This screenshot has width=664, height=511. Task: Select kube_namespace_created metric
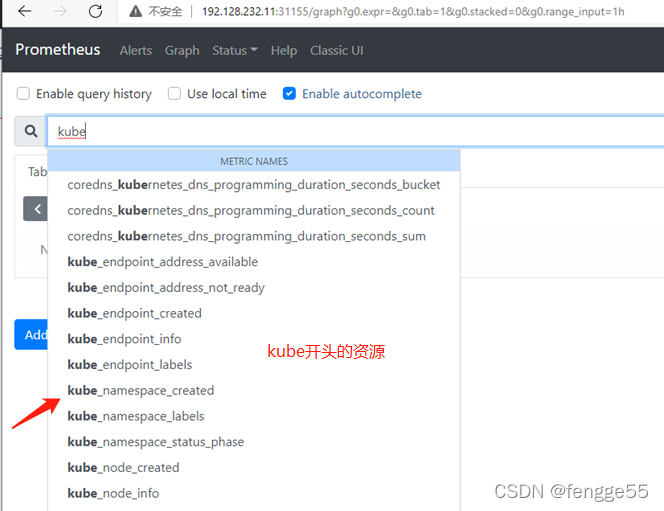click(x=254, y=390)
